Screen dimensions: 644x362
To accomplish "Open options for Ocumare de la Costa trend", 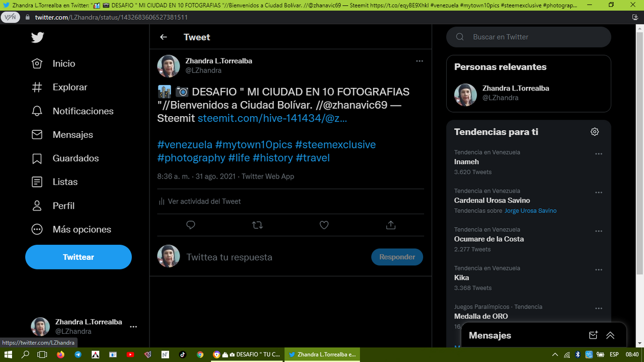I will (x=599, y=231).
